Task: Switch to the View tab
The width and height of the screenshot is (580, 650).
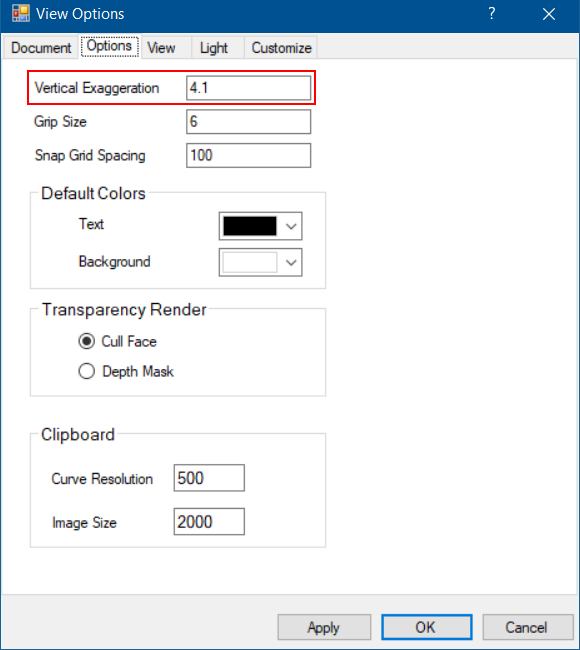Action: 161,48
